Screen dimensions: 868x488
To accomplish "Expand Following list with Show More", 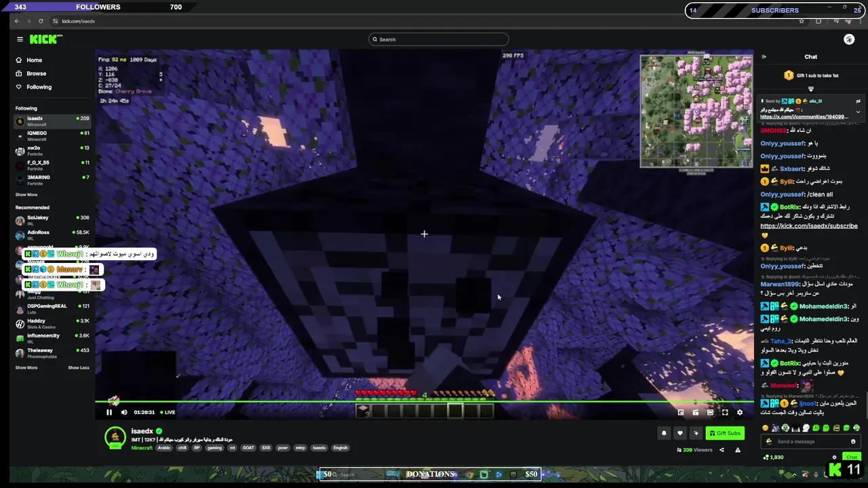I will [x=26, y=195].
